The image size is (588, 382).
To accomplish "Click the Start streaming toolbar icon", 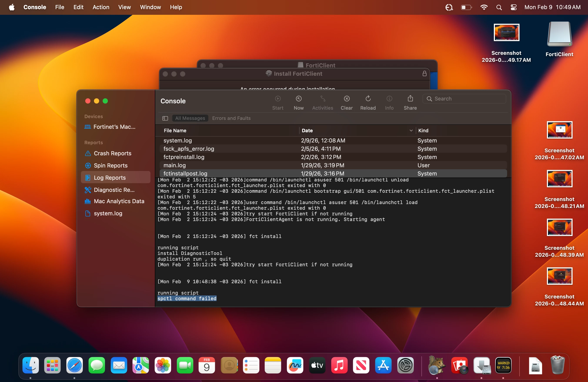I will click(278, 99).
